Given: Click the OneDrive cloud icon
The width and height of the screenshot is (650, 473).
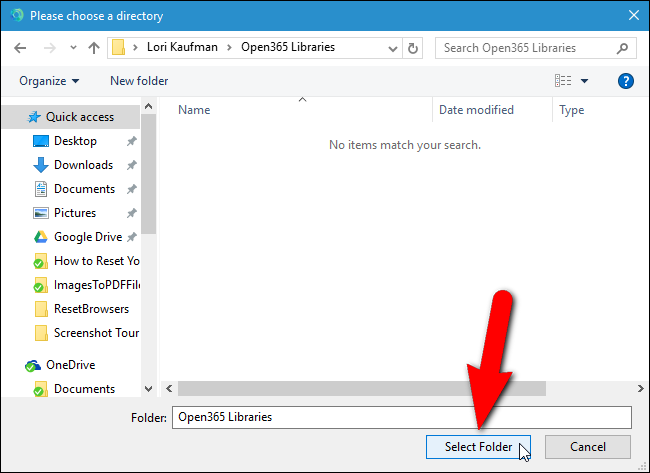Looking at the screenshot, I should [x=33, y=366].
